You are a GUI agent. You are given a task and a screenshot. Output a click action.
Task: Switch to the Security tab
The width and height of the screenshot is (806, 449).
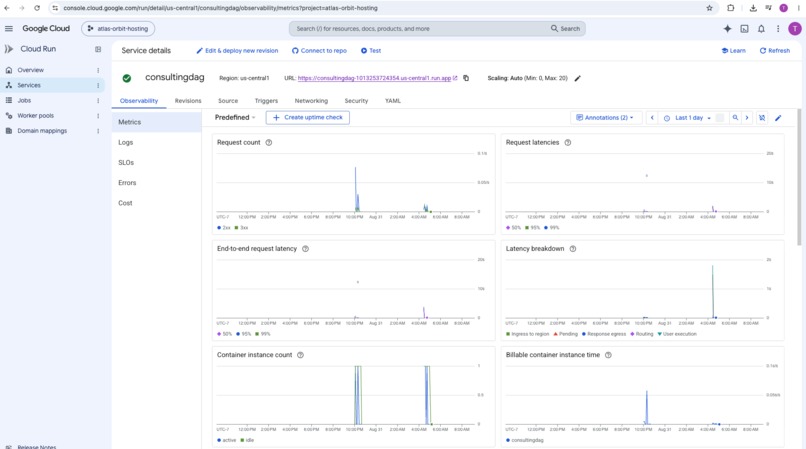[x=356, y=101]
